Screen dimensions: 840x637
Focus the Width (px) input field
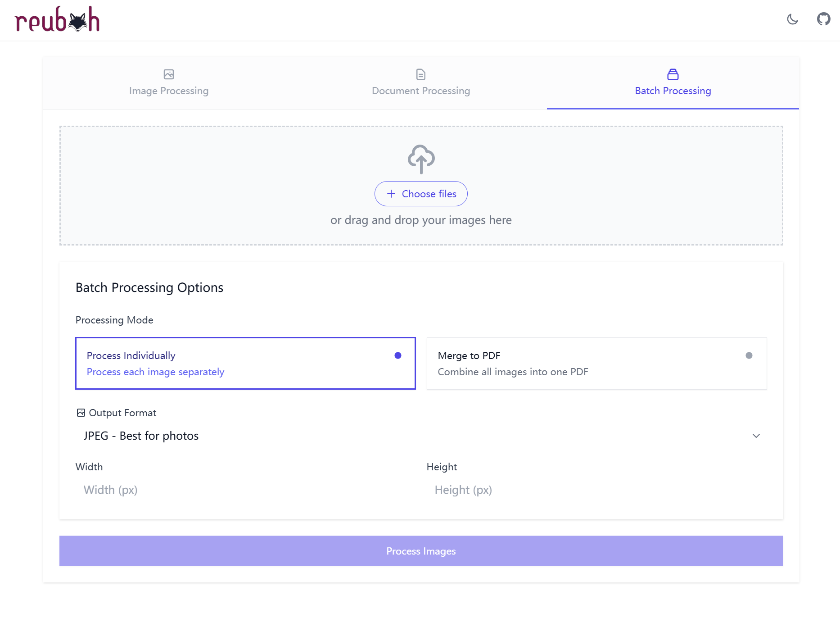245,490
